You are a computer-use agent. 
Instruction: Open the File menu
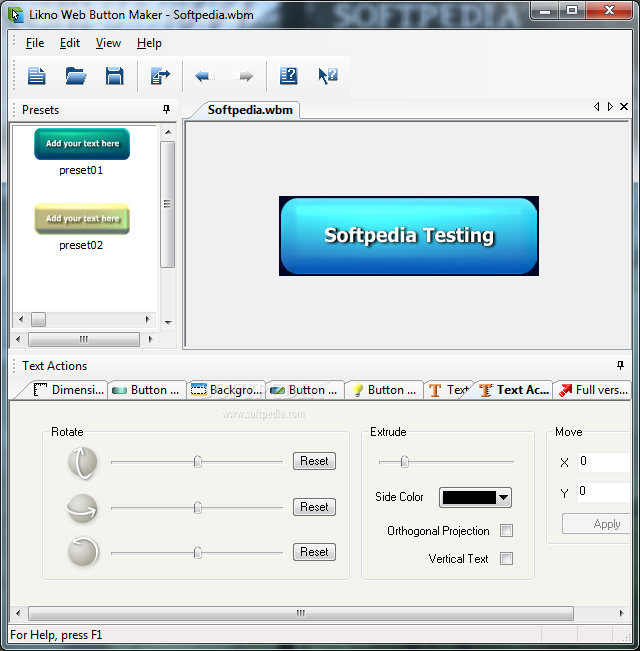[x=35, y=43]
